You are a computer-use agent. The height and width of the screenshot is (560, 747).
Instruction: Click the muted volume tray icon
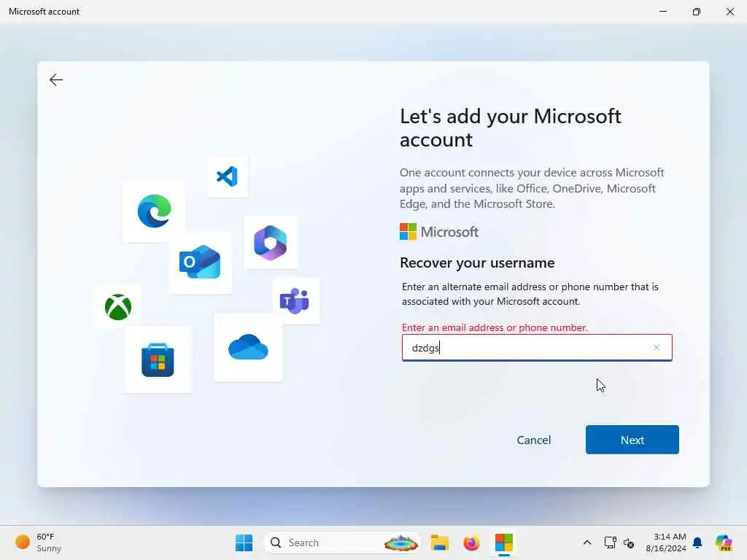click(x=628, y=542)
